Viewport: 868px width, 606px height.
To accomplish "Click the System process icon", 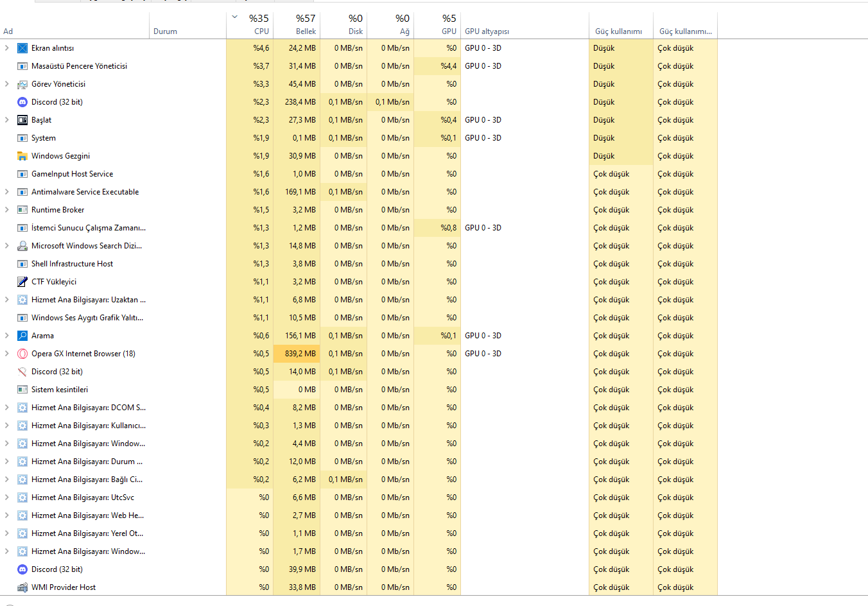I will (22, 138).
